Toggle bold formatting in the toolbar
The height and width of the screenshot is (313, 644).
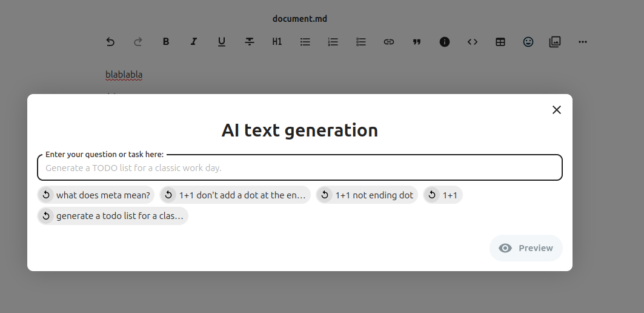tap(166, 42)
